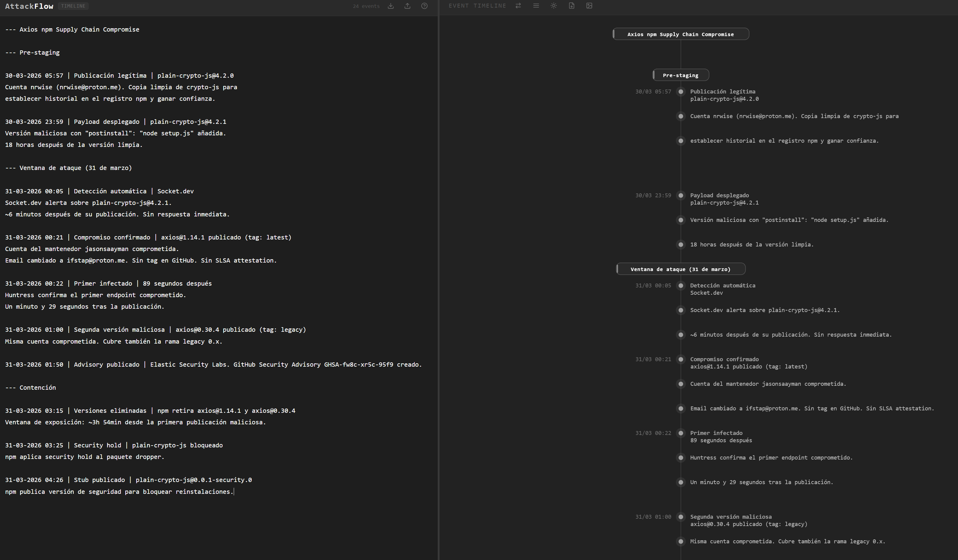
Task: Click the Pre-staging section header in timeline
Action: [680, 75]
